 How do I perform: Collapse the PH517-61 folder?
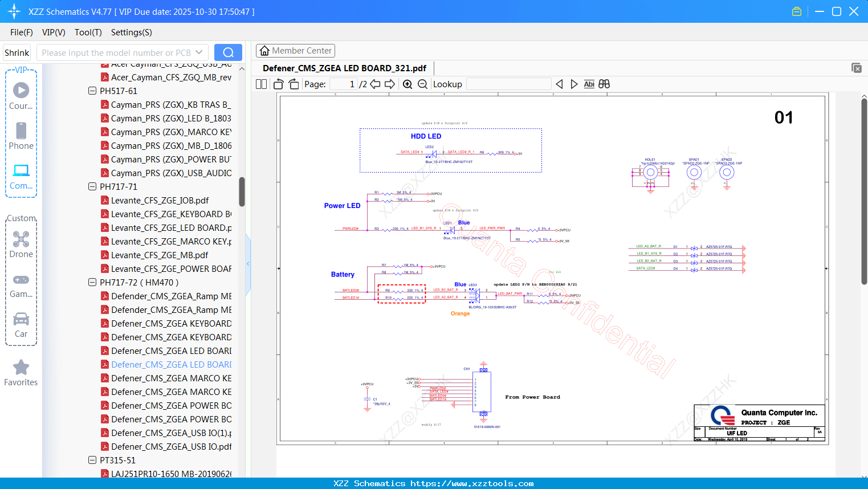(92, 91)
